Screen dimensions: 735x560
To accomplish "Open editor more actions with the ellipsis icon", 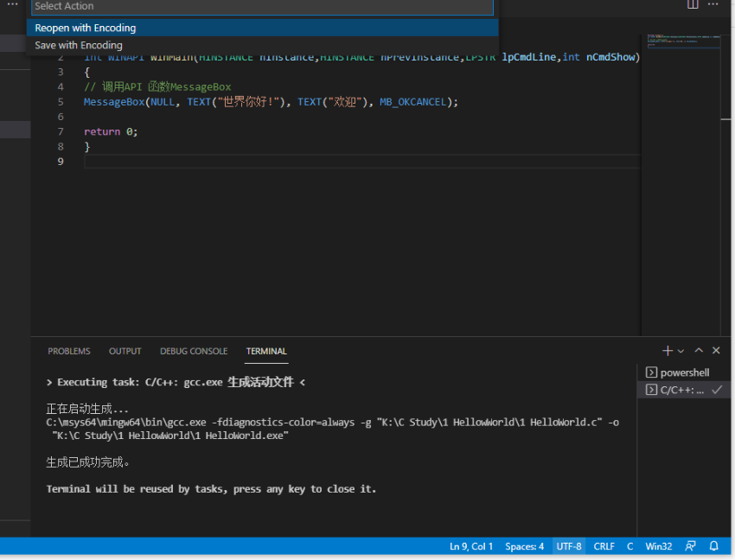I will (714, 5).
